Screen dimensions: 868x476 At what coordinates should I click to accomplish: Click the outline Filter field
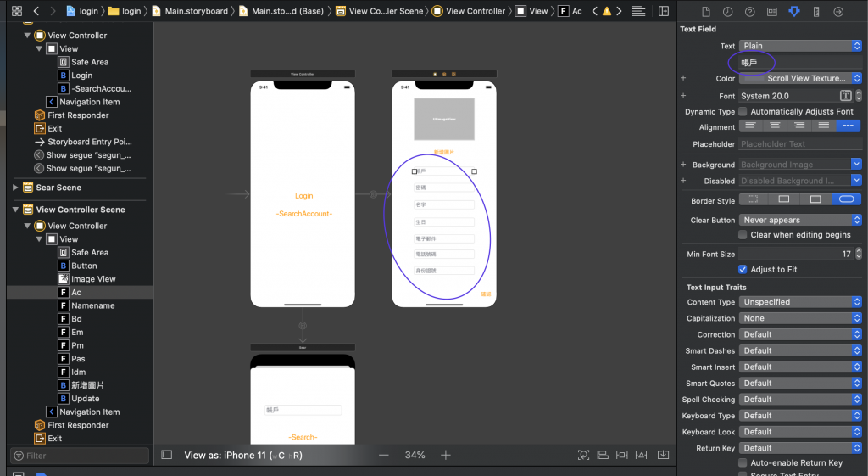80,456
